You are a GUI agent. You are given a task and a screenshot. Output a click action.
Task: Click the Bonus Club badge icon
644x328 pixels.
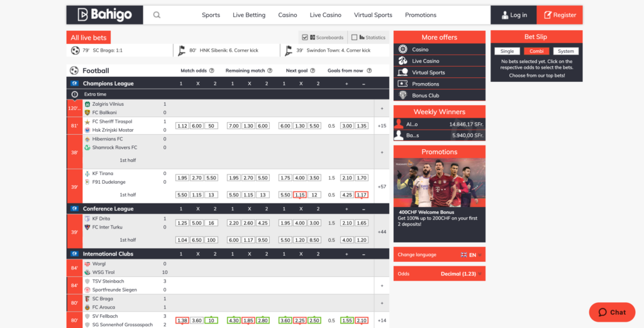[x=402, y=95]
